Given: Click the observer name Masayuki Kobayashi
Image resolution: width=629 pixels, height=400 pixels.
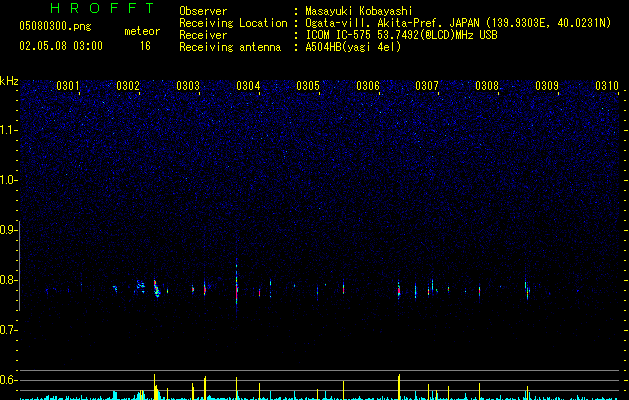Looking at the screenshot, I should [359, 11].
